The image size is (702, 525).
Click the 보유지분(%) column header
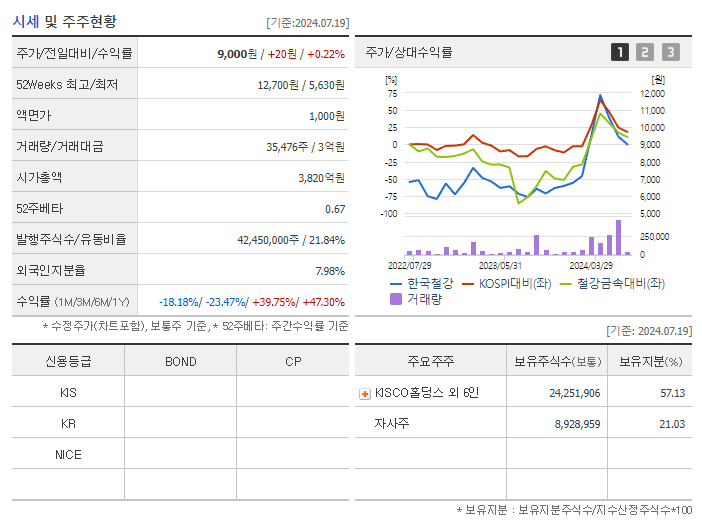click(x=651, y=361)
